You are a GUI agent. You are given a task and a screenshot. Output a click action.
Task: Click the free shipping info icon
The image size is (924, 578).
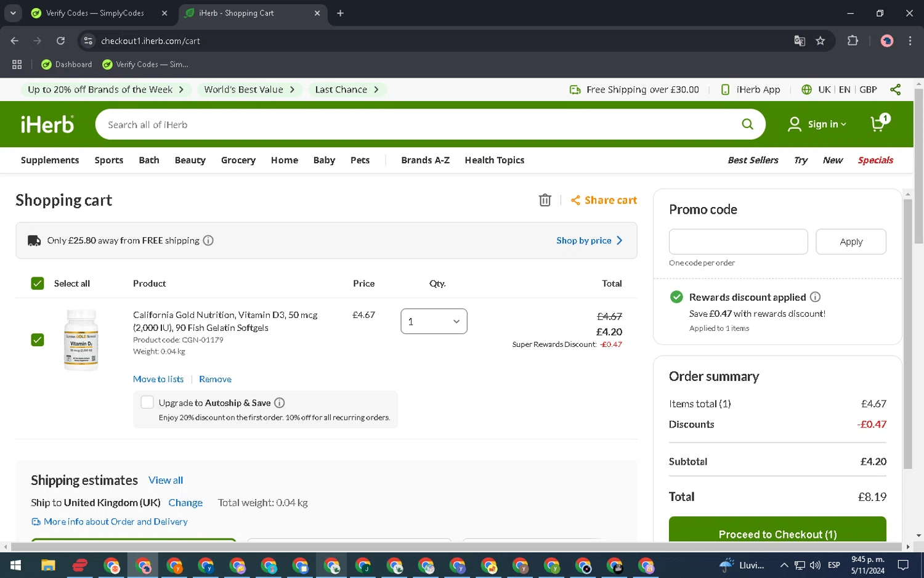(x=208, y=240)
